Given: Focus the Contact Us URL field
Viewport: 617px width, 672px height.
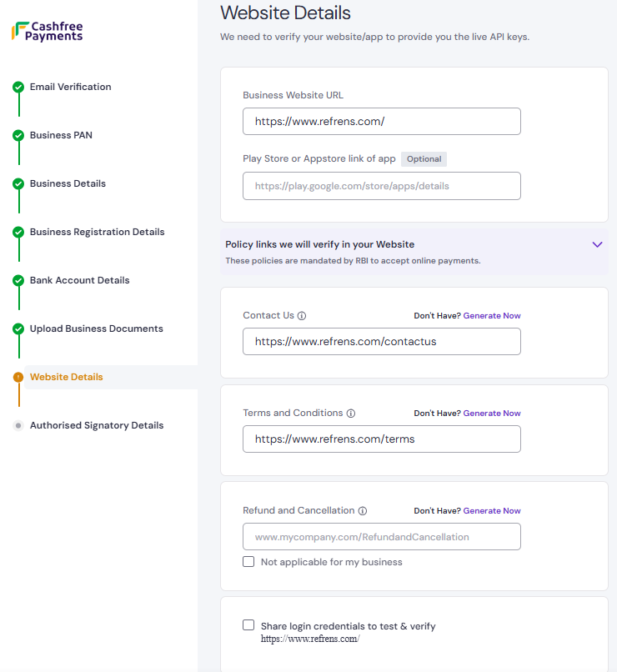Looking at the screenshot, I should click(382, 342).
